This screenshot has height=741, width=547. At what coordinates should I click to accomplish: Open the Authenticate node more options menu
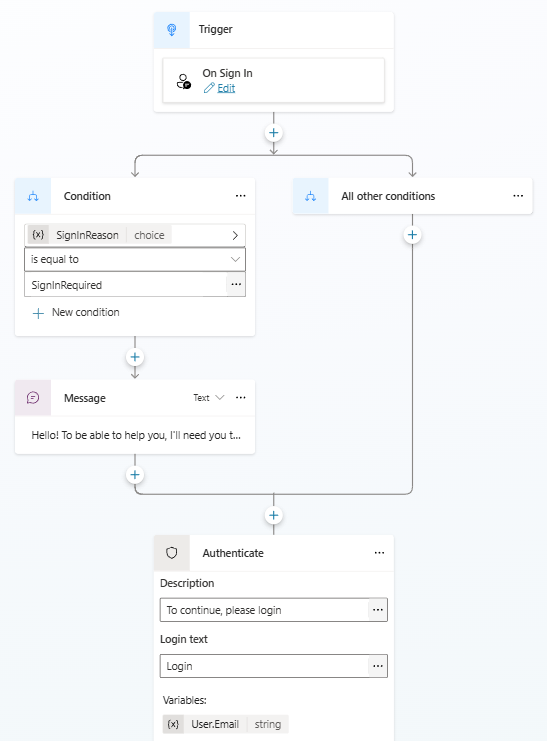point(379,553)
